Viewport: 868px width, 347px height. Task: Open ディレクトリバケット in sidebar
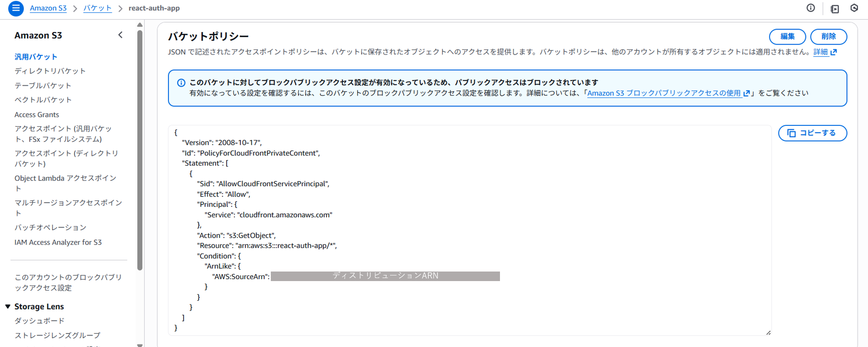click(x=50, y=71)
